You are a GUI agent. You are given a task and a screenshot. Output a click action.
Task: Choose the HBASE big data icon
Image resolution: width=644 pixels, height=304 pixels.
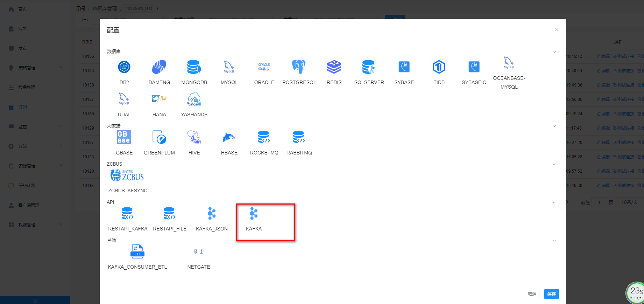[x=229, y=137]
